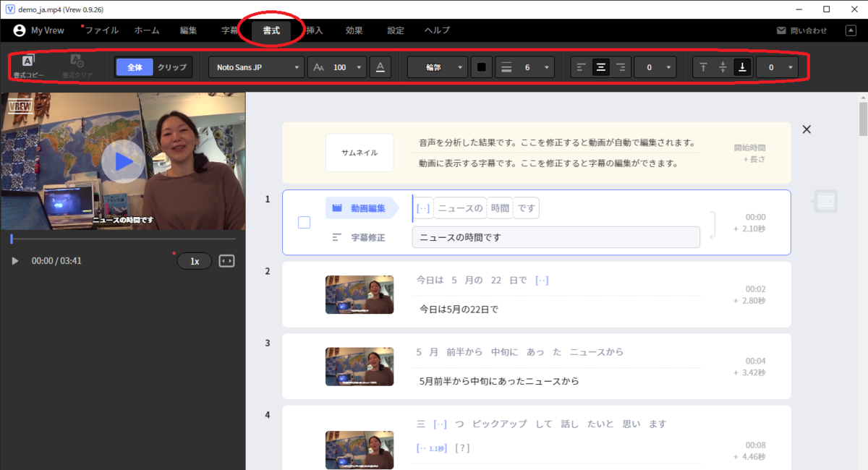Open the font size 100 dropdown

coord(336,67)
